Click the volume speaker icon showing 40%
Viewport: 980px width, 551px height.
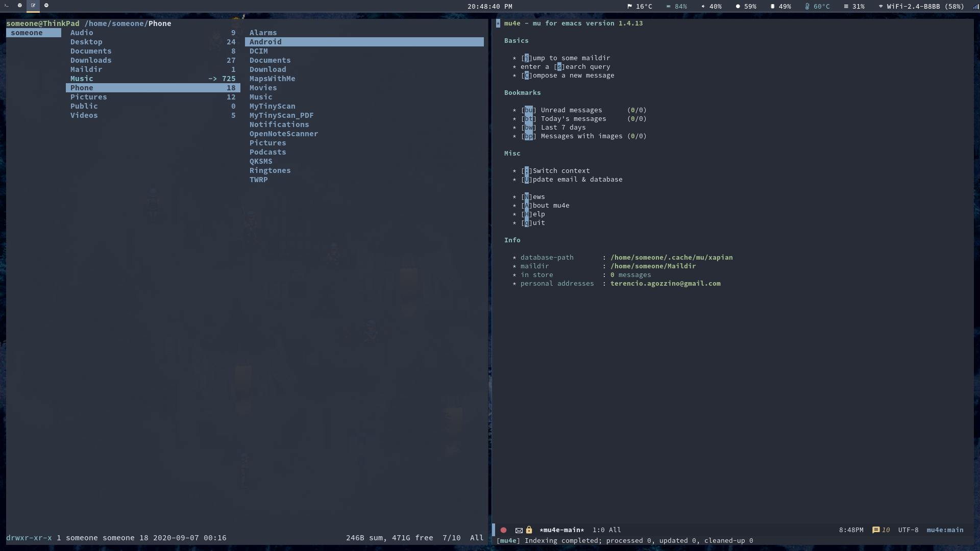(703, 7)
